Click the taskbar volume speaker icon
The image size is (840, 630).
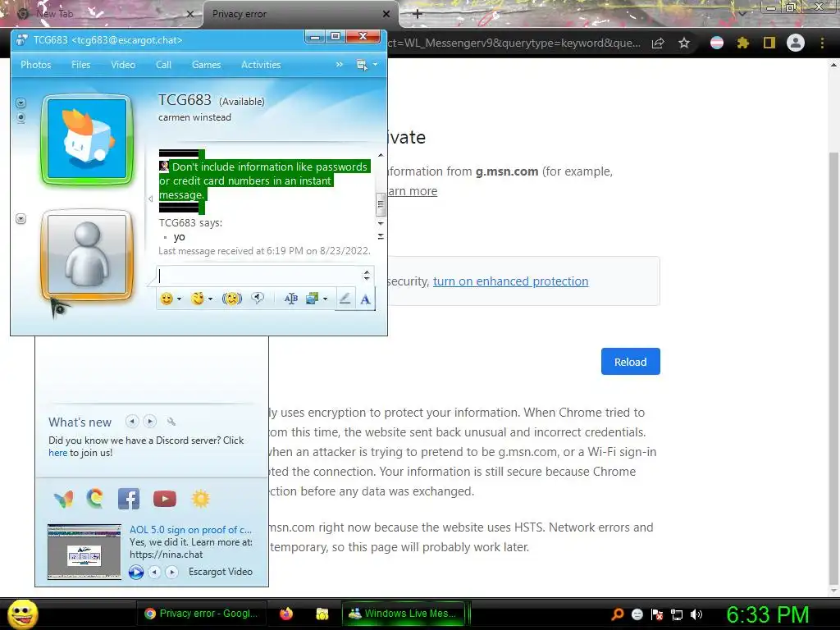pos(696,614)
